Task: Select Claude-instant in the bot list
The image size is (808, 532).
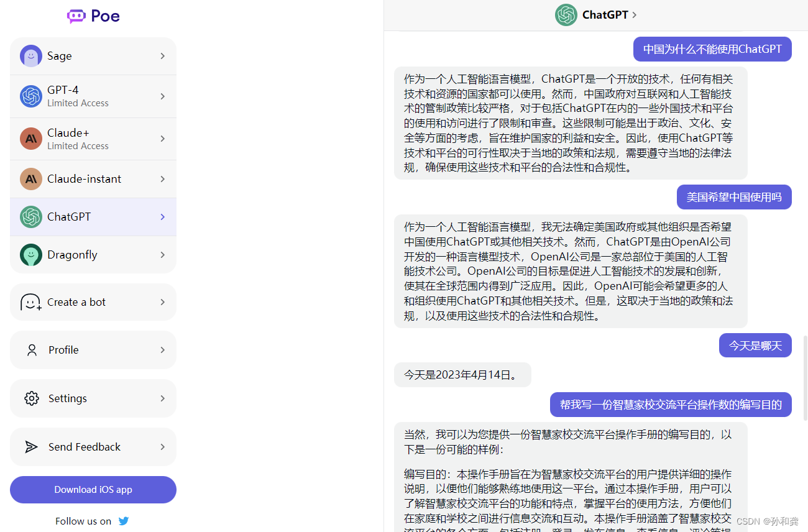Action: coord(93,179)
